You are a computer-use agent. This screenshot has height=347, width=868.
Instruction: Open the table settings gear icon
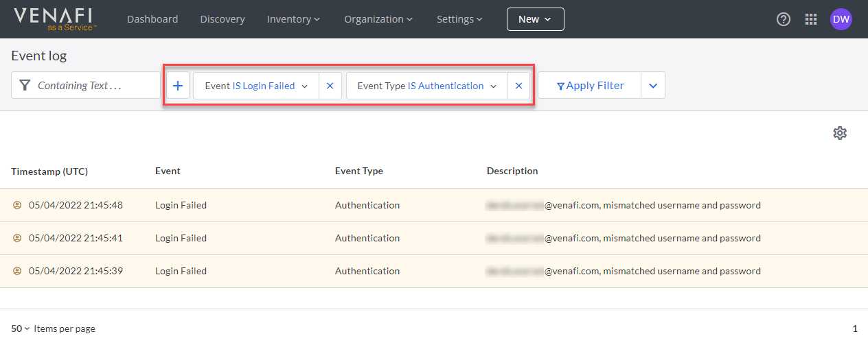click(x=840, y=133)
